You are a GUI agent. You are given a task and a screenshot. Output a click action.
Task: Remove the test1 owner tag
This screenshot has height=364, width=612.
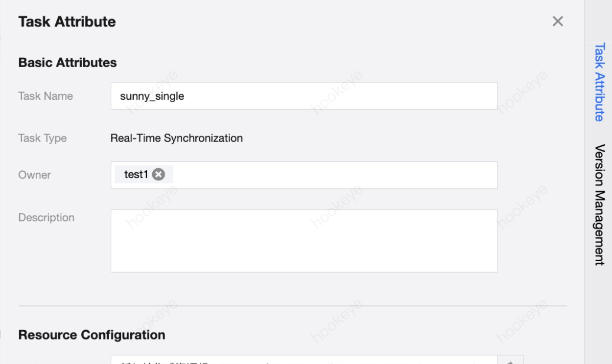tap(159, 175)
